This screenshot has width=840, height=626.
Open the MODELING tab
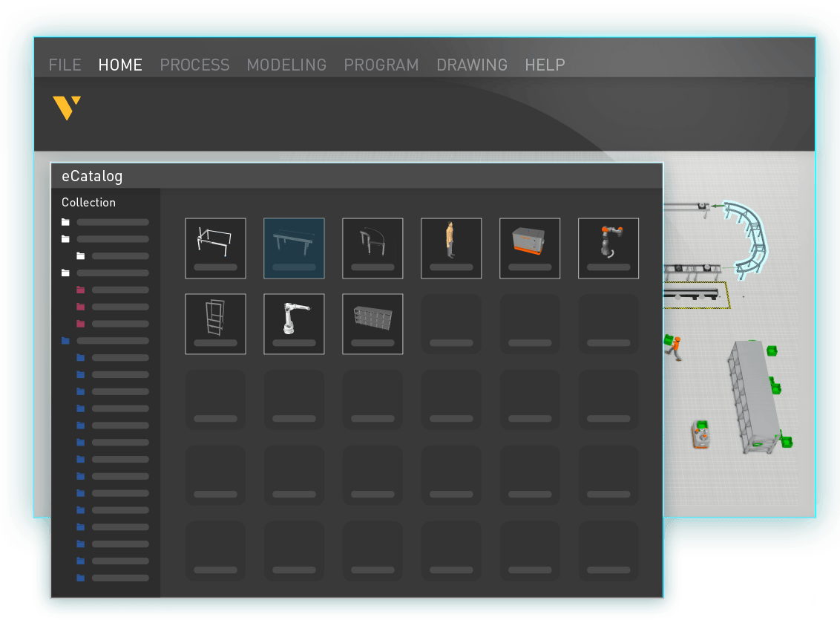[286, 65]
